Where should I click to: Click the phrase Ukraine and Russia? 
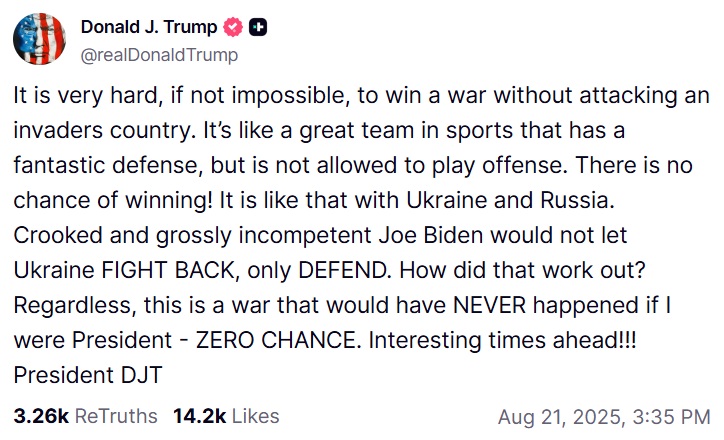pyautogui.click(x=510, y=200)
